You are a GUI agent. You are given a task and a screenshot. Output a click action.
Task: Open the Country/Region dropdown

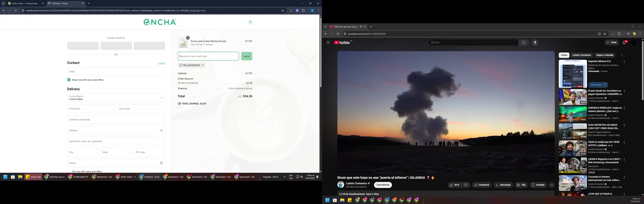[x=116, y=98]
